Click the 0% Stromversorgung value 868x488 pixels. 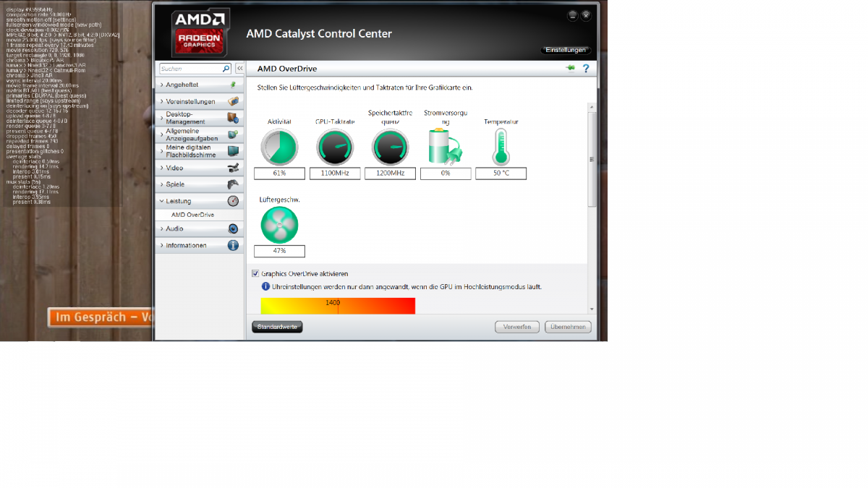(446, 174)
